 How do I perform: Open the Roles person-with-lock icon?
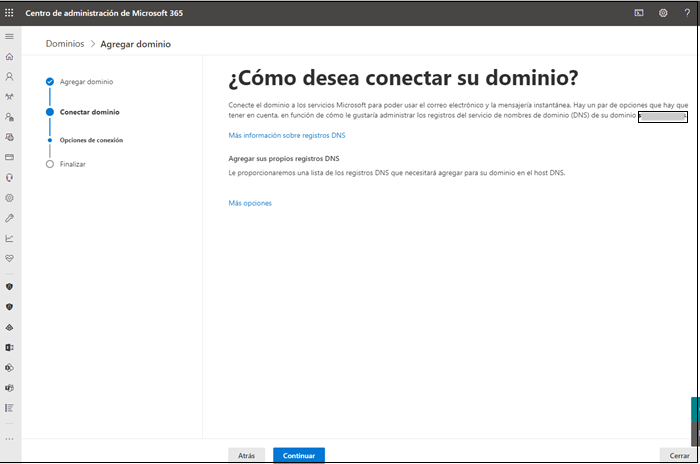[x=9, y=117]
